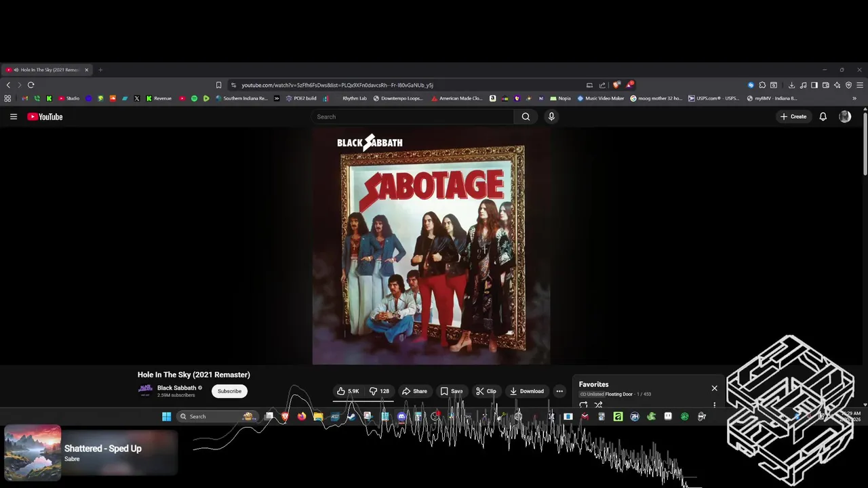
Task: Click the media control music note icon
Action: [x=803, y=85]
